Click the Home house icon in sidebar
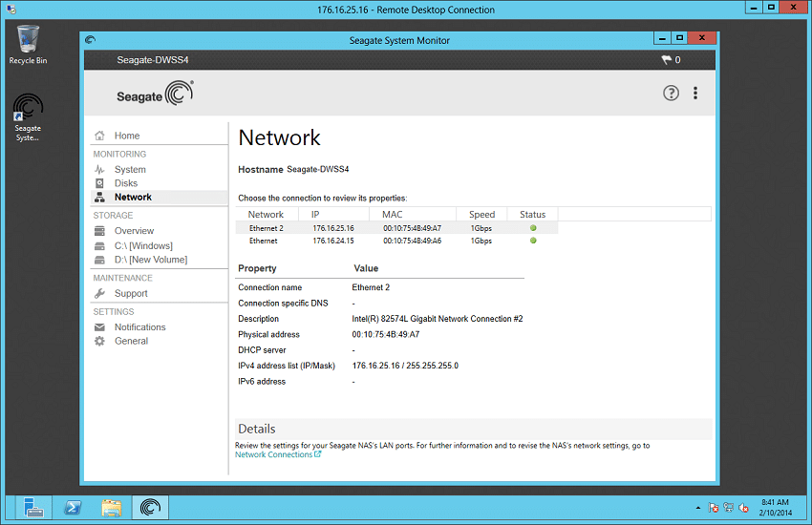Viewport: 812px width, 525px height. click(100, 136)
